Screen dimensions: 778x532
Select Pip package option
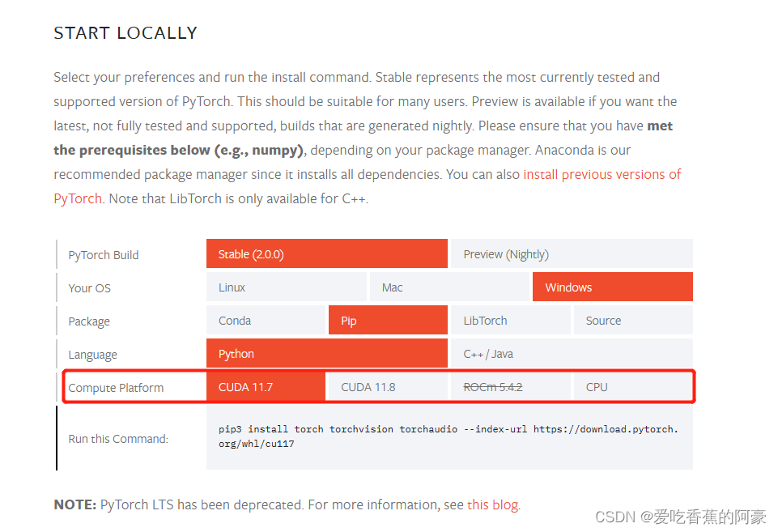[388, 321]
